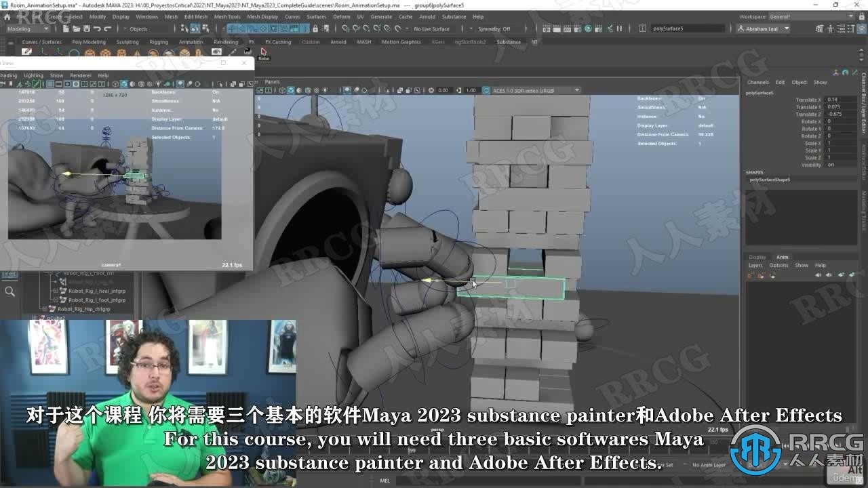Click the MEL command line label
This screenshot has width=868, height=488.
coord(385,481)
